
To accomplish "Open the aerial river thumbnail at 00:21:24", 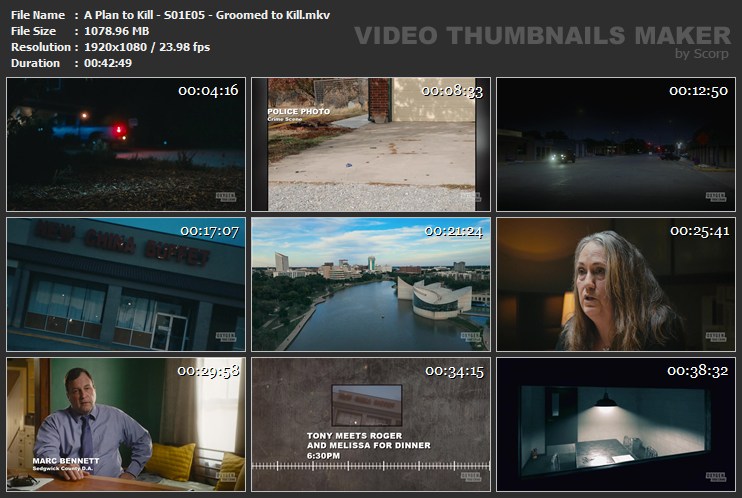I will click(x=371, y=285).
